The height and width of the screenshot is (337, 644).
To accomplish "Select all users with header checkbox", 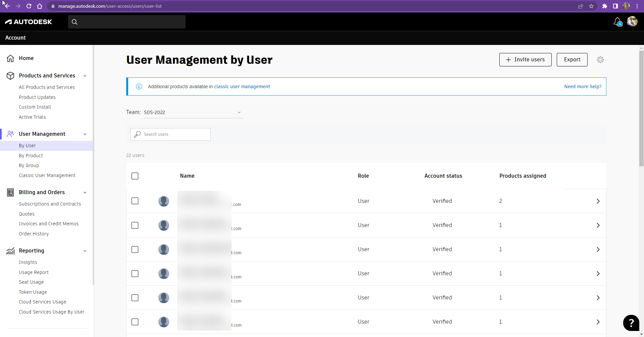I will [135, 176].
